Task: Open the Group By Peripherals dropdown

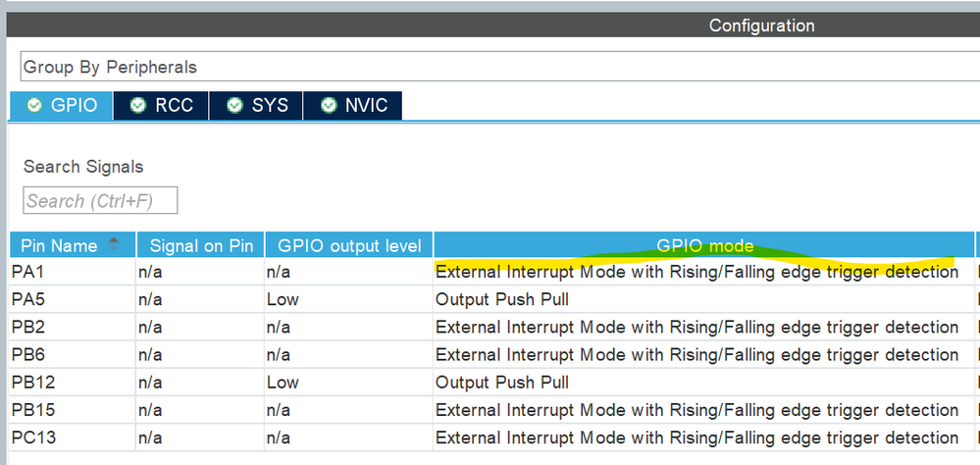Action: tap(500, 67)
